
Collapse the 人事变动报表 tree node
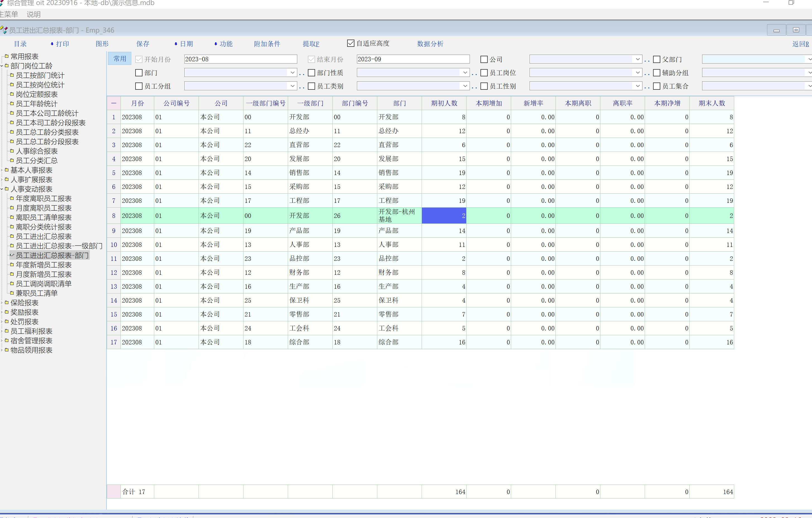(x=2, y=189)
